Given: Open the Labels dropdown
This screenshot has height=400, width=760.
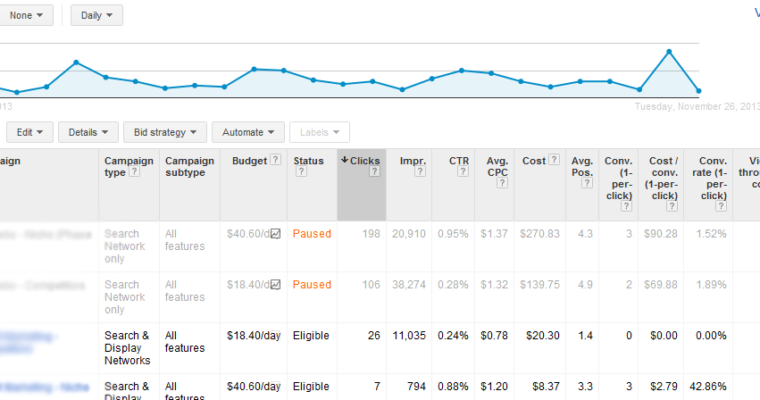Looking at the screenshot, I should pos(319,132).
